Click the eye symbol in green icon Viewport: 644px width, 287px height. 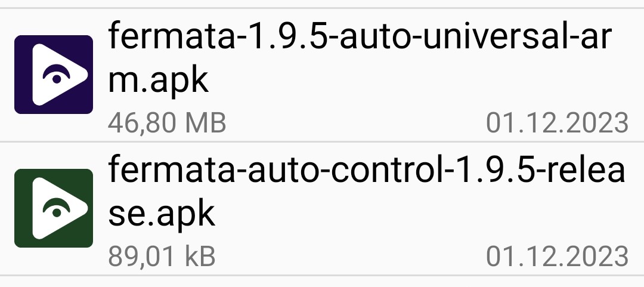pyautogui.click(x=57, y=208)
